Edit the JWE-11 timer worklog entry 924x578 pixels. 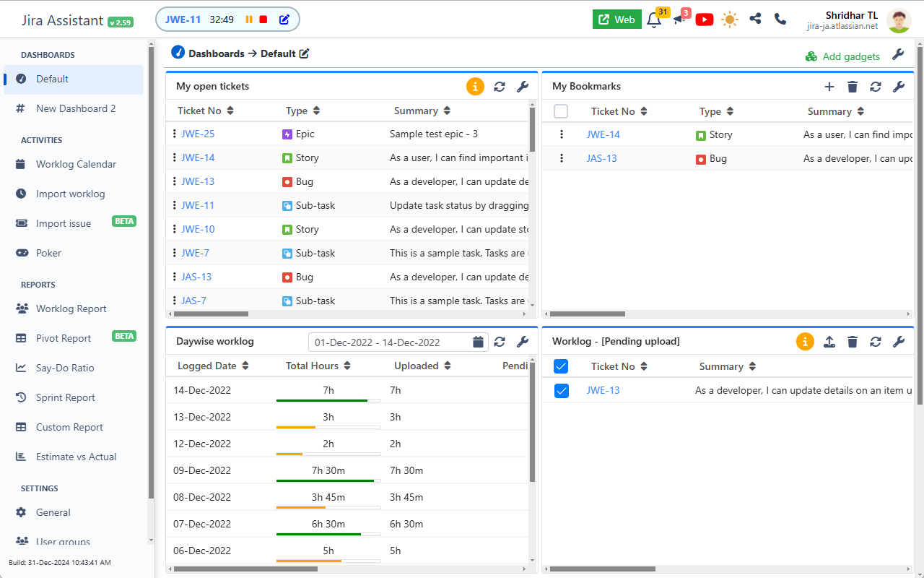(x=284, y=20)
